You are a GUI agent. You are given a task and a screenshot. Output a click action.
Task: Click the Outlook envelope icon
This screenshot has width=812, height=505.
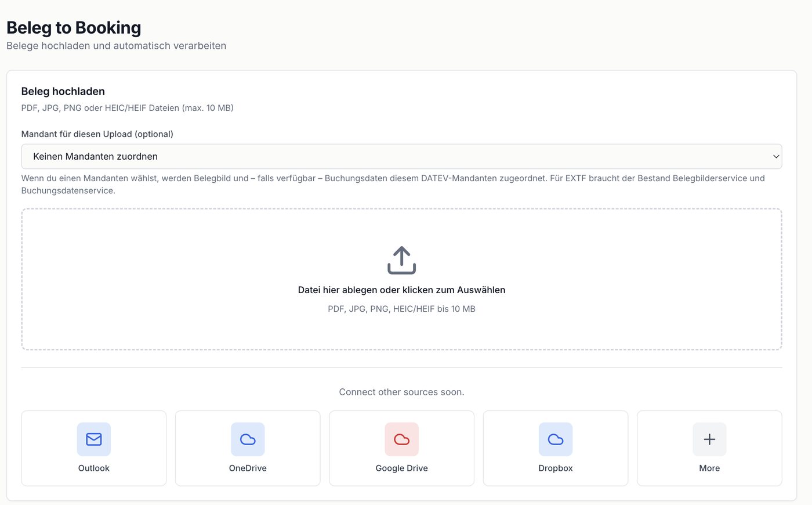pyautogui.click(x=94, y=439)
